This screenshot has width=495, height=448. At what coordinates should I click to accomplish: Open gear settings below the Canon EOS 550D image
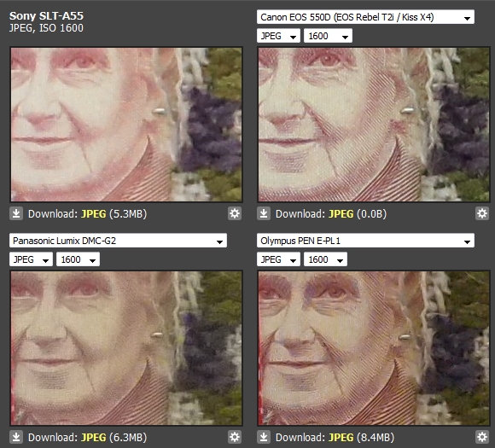(x=482, y=213)
